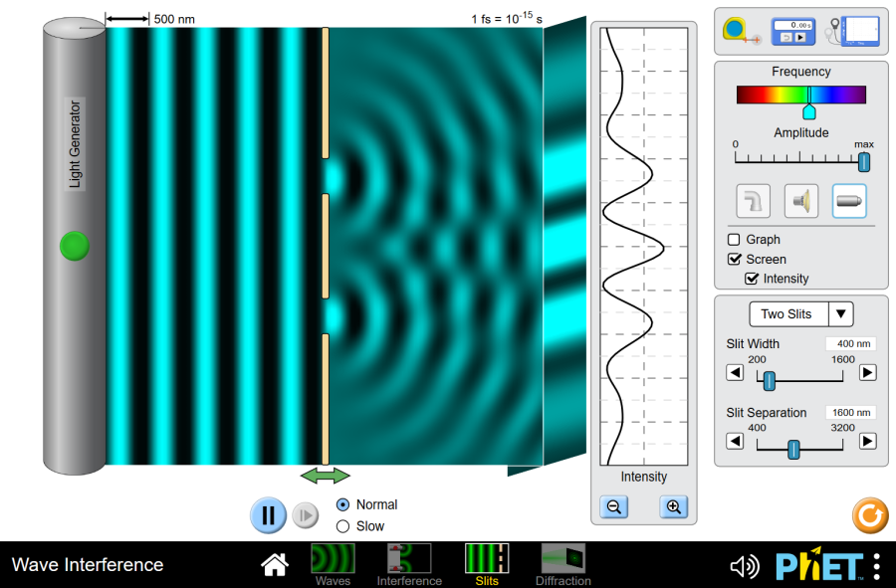Select the water faucet source
Image resolution: width=896 pixels, height=588 pixels.
754,201
